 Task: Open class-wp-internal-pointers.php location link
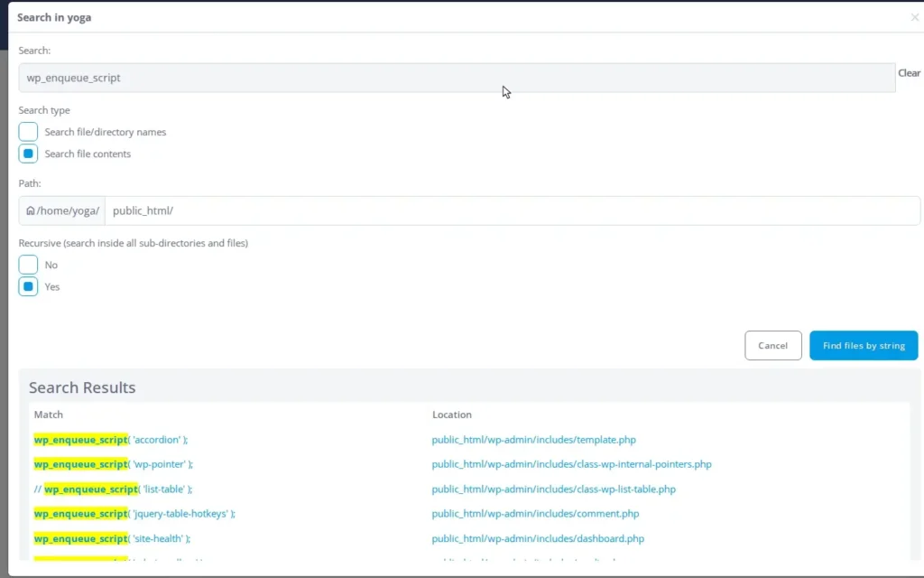tap(571, 464)
